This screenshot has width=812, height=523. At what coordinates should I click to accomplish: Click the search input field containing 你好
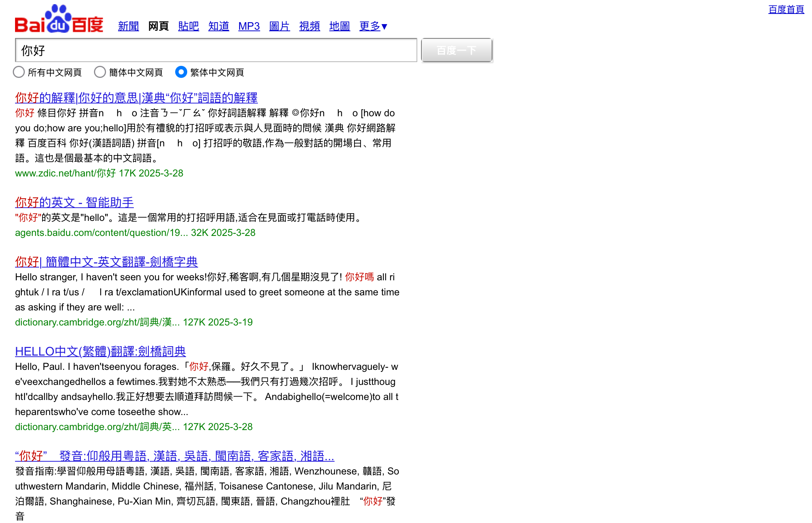pos(216,50)
